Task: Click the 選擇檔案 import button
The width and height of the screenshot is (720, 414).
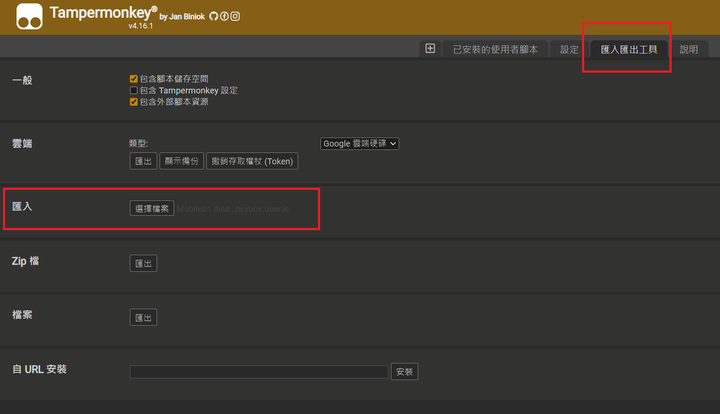Action: click(152, 209)
